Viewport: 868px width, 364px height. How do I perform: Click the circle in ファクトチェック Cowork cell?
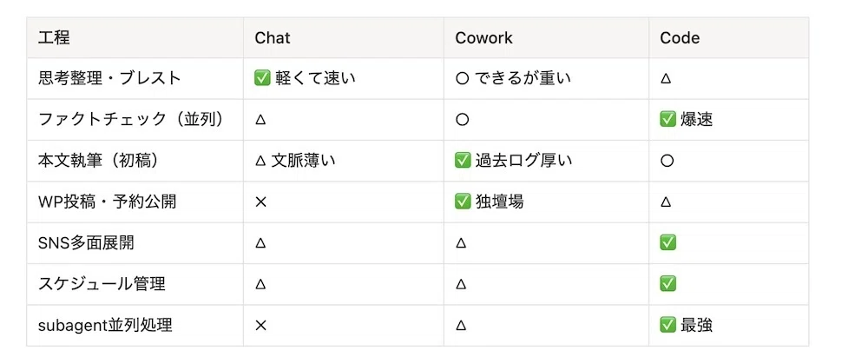pyautogui.click(x=463, y=120)
